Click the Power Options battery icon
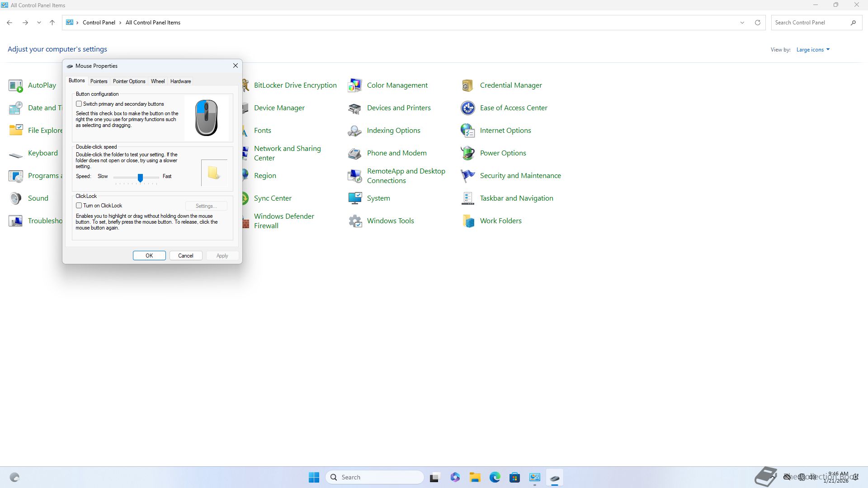The height and width of the screenshot is (488, 868). 468,153
